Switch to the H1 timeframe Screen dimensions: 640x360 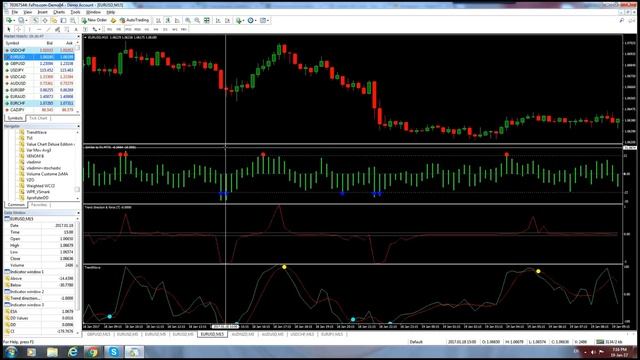[147, 29]
